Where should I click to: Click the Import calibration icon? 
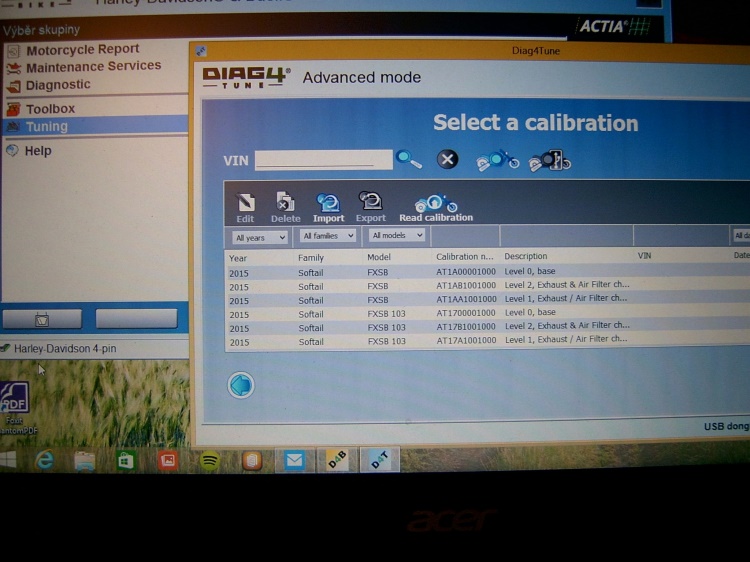pyautogui.click(x=327, y=203)
